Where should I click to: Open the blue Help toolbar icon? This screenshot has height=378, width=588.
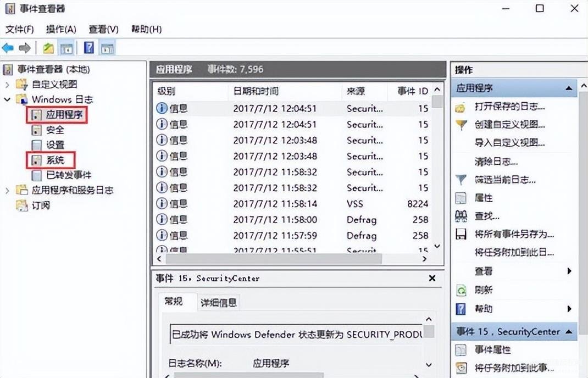(x=89, y=48)
